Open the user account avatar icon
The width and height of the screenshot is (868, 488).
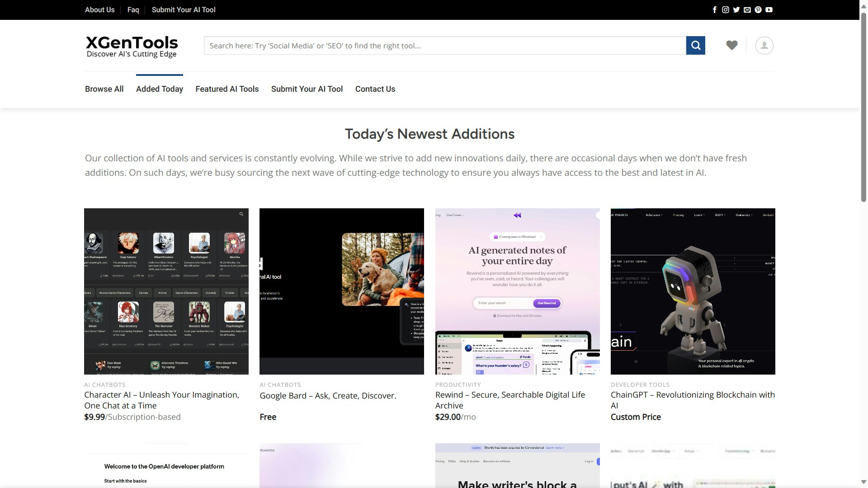coord(764,46)
